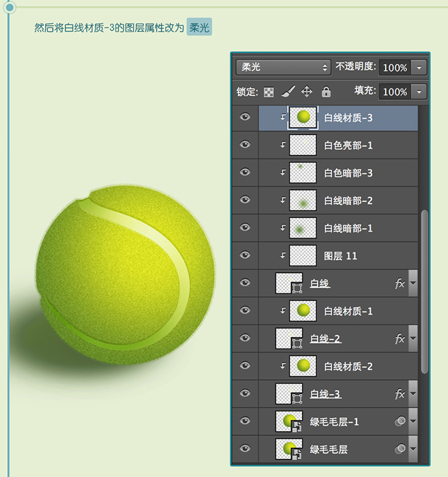Click the fx icon on 白线 layer
The width and height of the screenshot is (448, 477).
click(400, 284)
